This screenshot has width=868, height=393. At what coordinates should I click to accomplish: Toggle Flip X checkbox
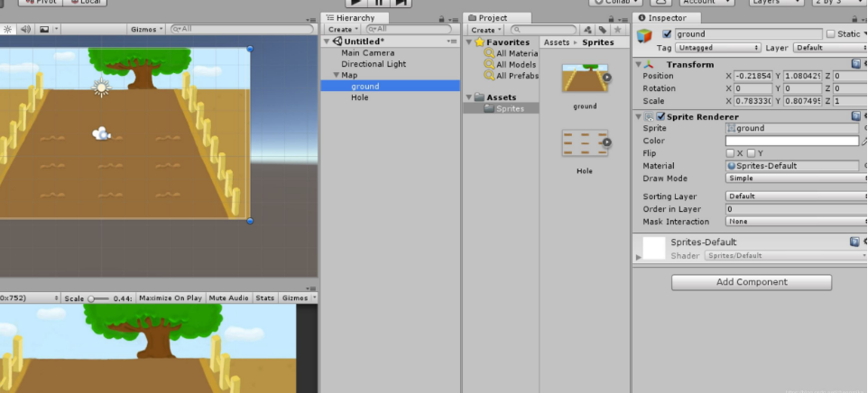pos(730,153)
